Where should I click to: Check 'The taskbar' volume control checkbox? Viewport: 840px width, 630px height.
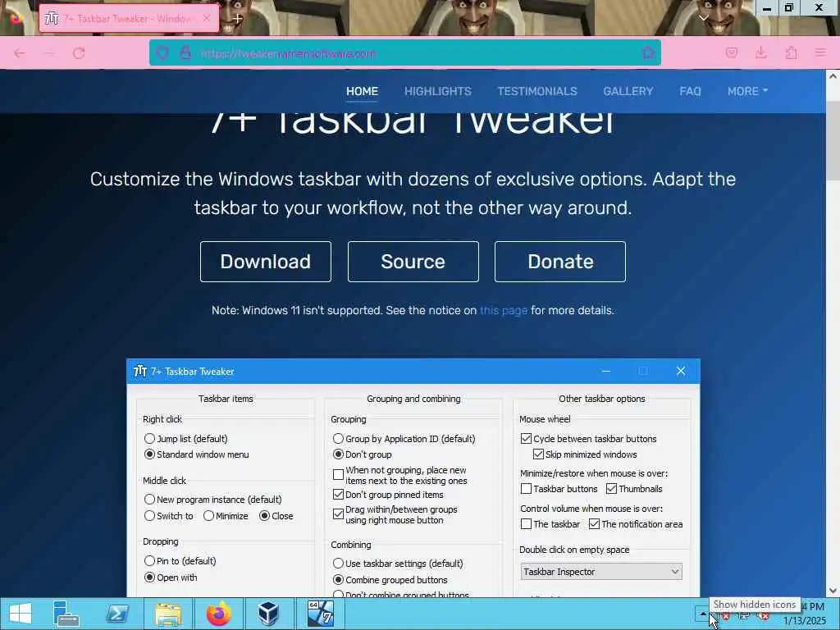coord(526,524)
